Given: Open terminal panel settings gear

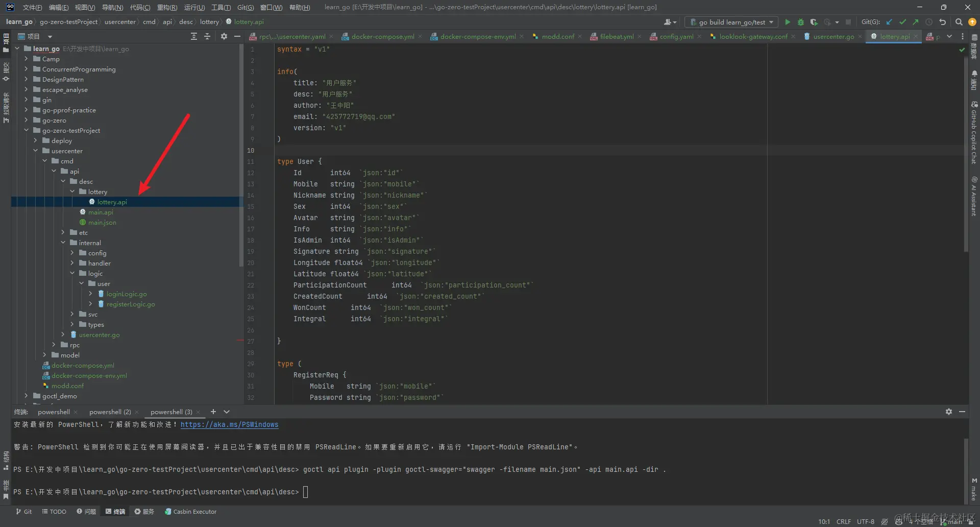Looking at the screenshot, I should coord(949,412).
